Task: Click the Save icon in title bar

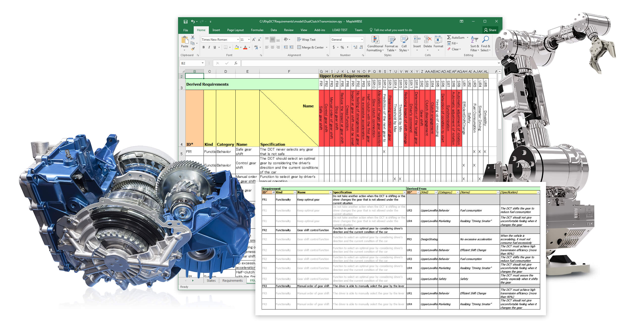Action: [x=186, y=22]
